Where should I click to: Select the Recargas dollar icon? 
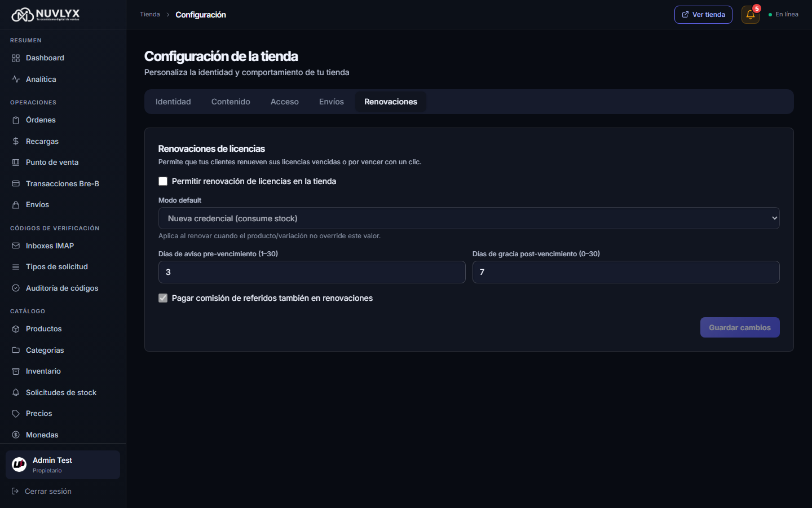point(16,141)
